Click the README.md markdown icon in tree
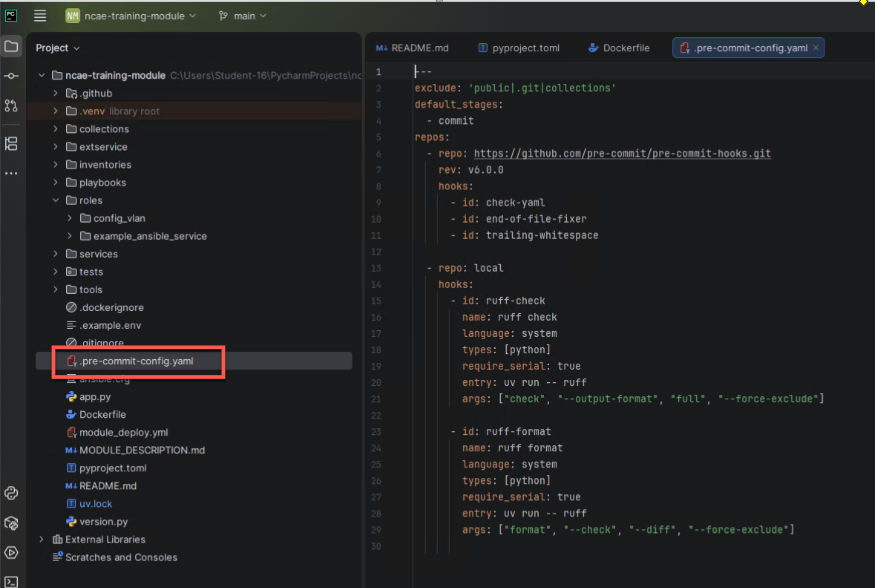Viewport: 875px width, 588px height. (71, 486)
